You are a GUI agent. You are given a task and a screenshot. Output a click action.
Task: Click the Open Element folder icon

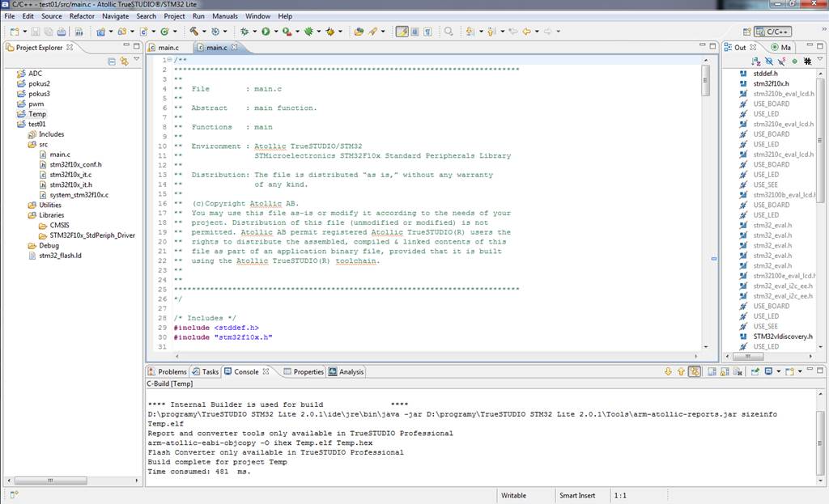coord(359,32)
